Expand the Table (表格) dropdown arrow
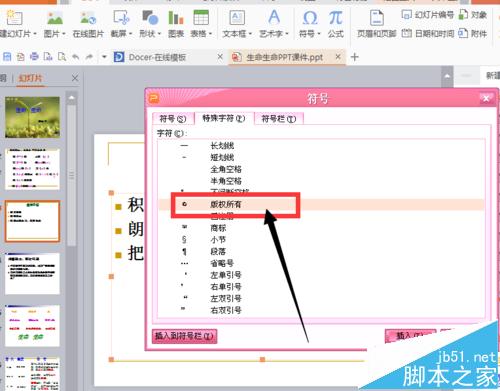This screenshot has width=500, height=391. (210, 34)
